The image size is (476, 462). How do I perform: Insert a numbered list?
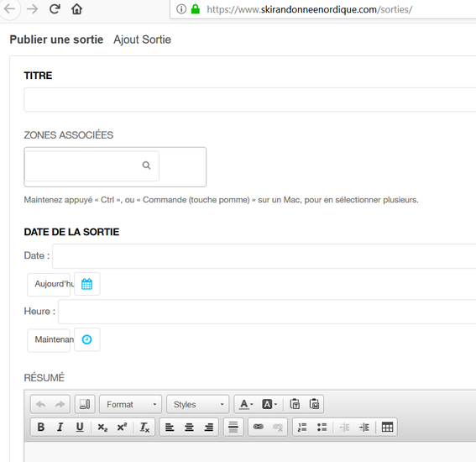click(x=302, y=427)
